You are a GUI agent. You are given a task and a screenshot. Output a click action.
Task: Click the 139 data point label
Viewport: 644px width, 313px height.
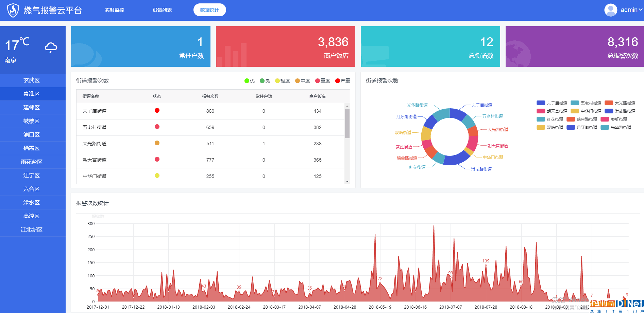click(x=486, y=261)
